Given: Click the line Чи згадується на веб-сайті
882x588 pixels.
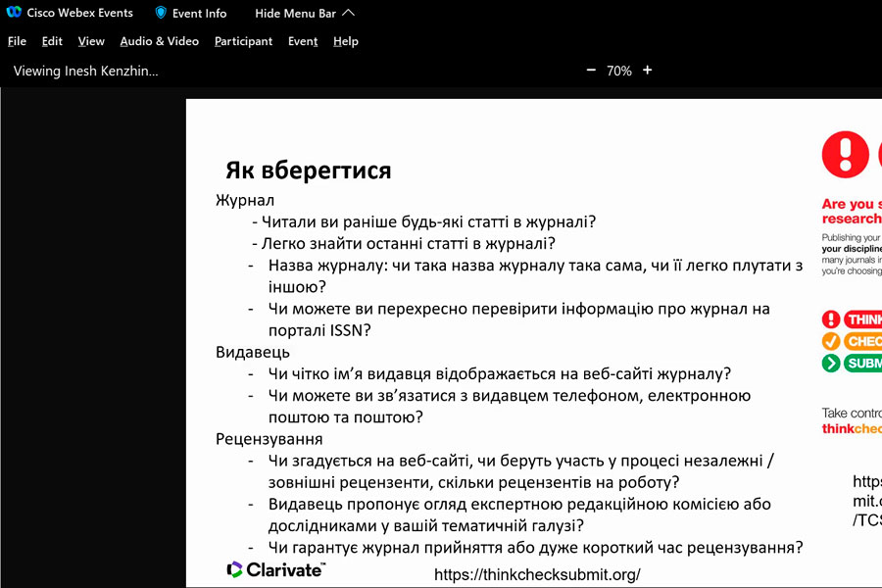Looking at the screenshot, I should click(x=521, y=461).
